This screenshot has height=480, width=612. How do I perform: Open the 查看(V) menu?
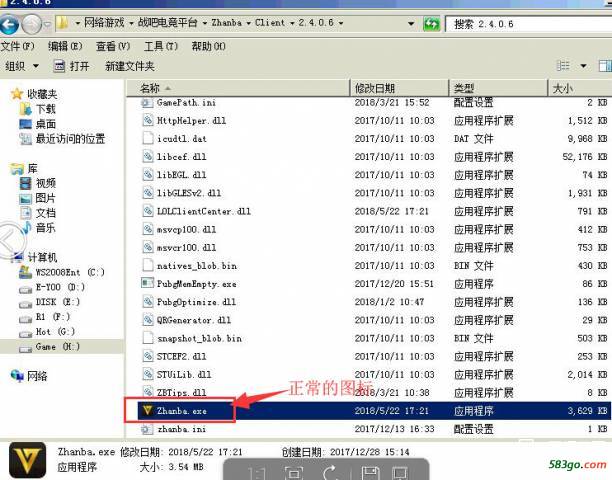tap(113, 46)
